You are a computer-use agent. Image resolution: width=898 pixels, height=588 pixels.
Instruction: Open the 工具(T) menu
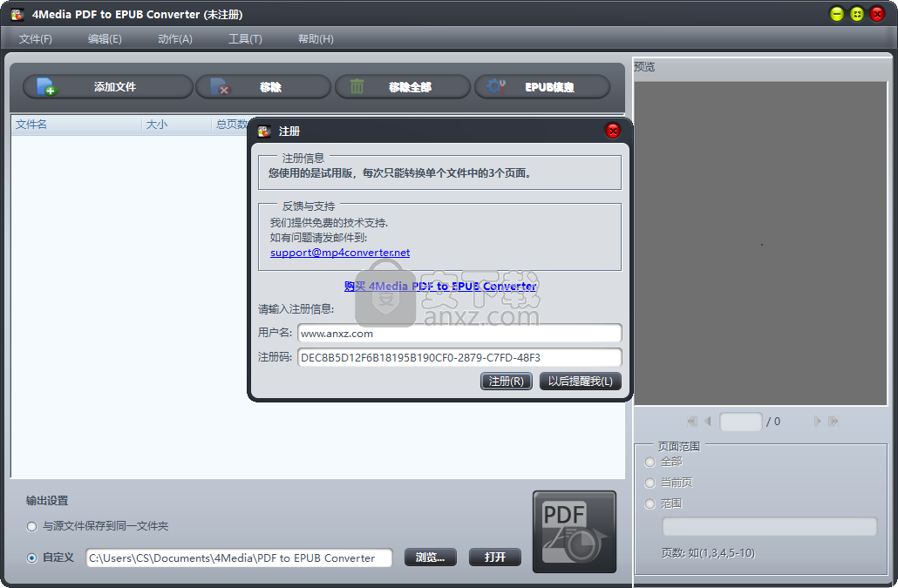coord(245,39)
